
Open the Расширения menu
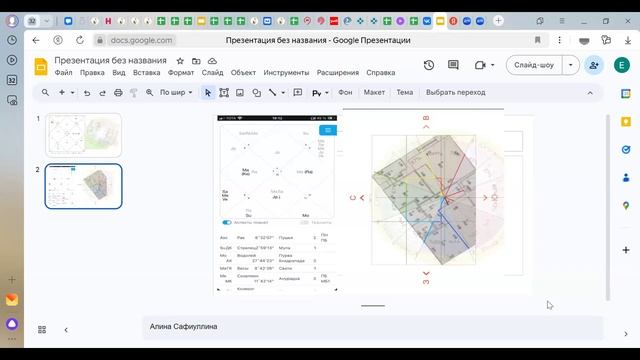pyautogui.click(x=338, y=73)
